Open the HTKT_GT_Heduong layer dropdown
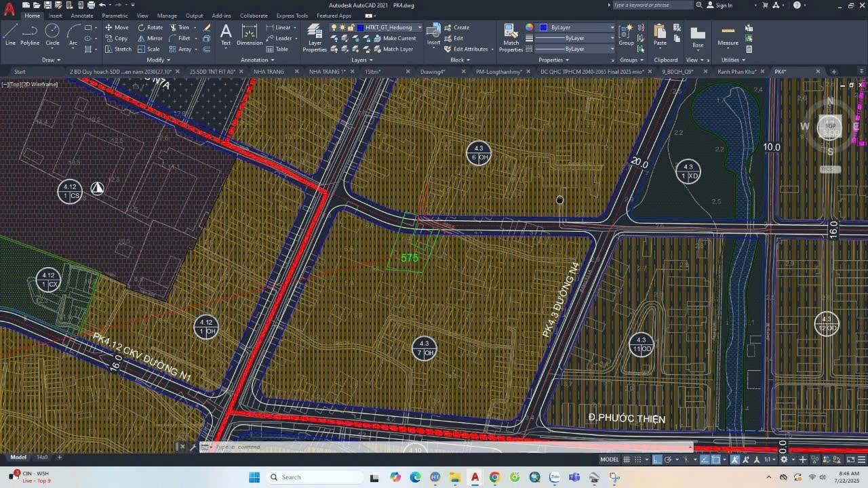The image size is (868, 488). tap(420, 28)
